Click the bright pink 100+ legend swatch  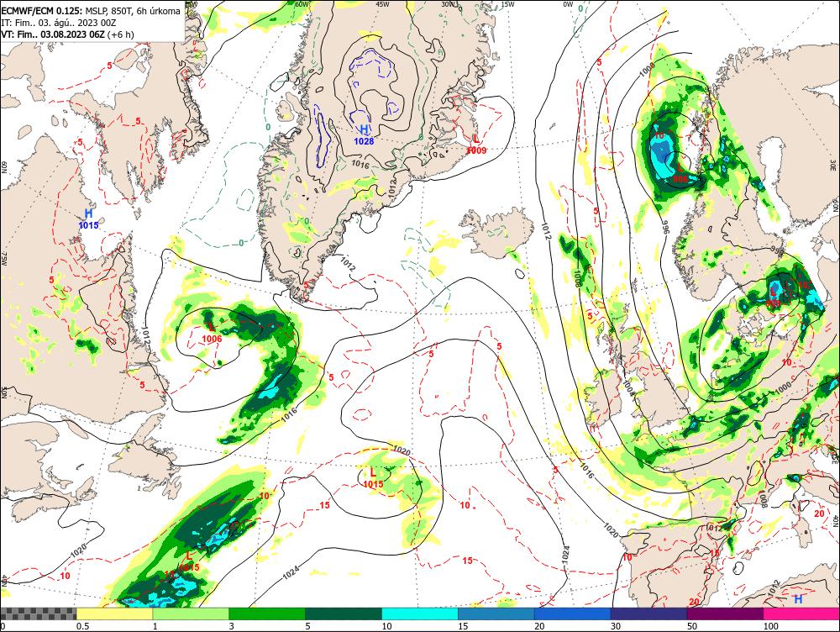(x=801, y=614)
